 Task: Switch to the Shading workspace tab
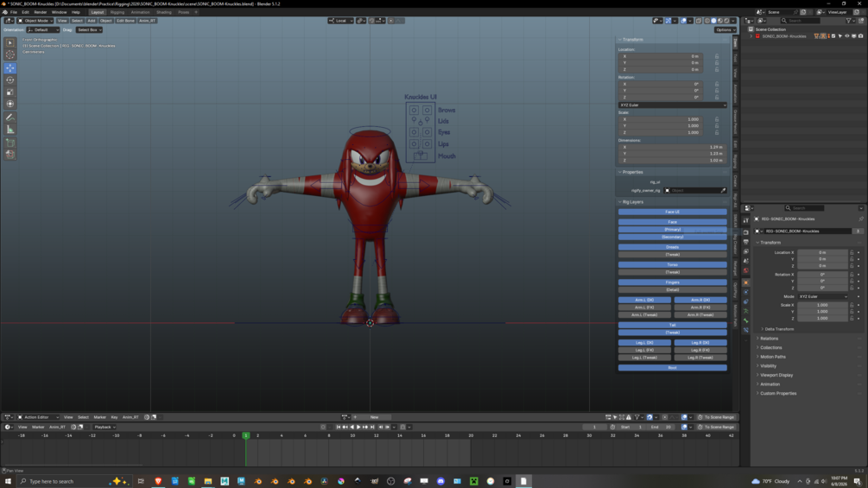[x=164, y=12]
